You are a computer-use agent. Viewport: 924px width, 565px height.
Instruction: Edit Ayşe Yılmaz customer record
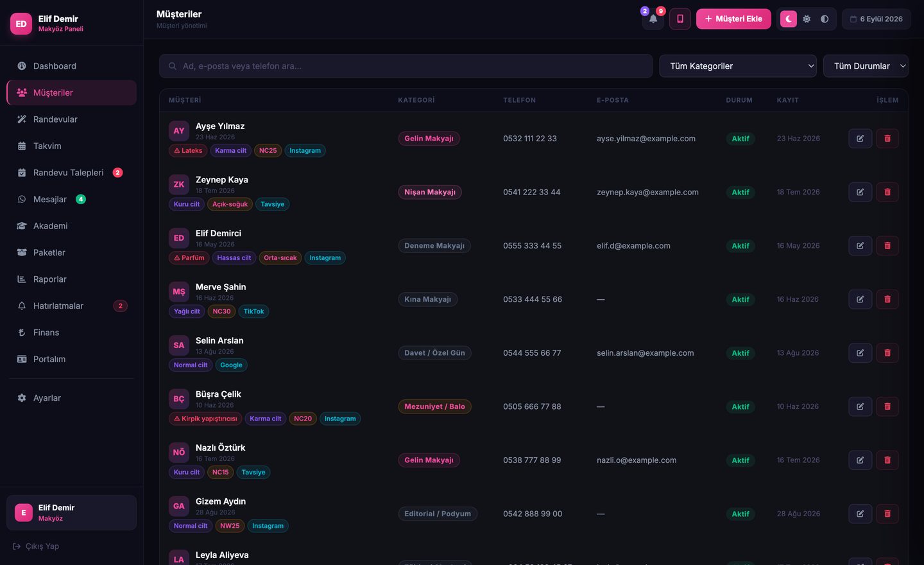point(860,139)
